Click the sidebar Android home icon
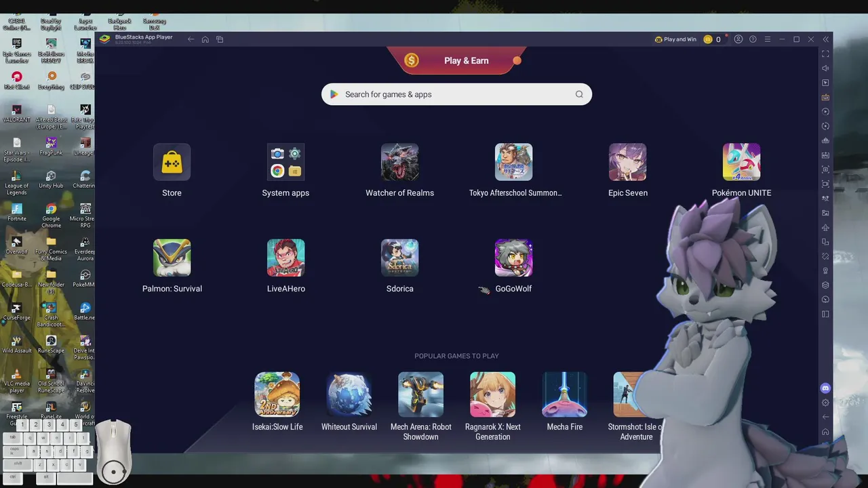The height and width of the screenshot is (488, 868). (825, 432)
